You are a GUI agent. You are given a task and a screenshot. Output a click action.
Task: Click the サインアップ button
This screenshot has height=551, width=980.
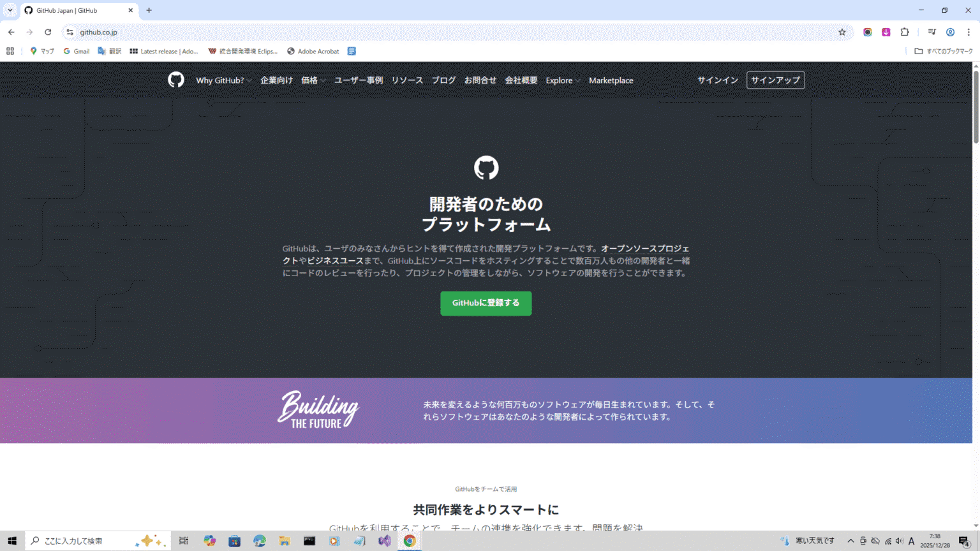tap(775, 80)
